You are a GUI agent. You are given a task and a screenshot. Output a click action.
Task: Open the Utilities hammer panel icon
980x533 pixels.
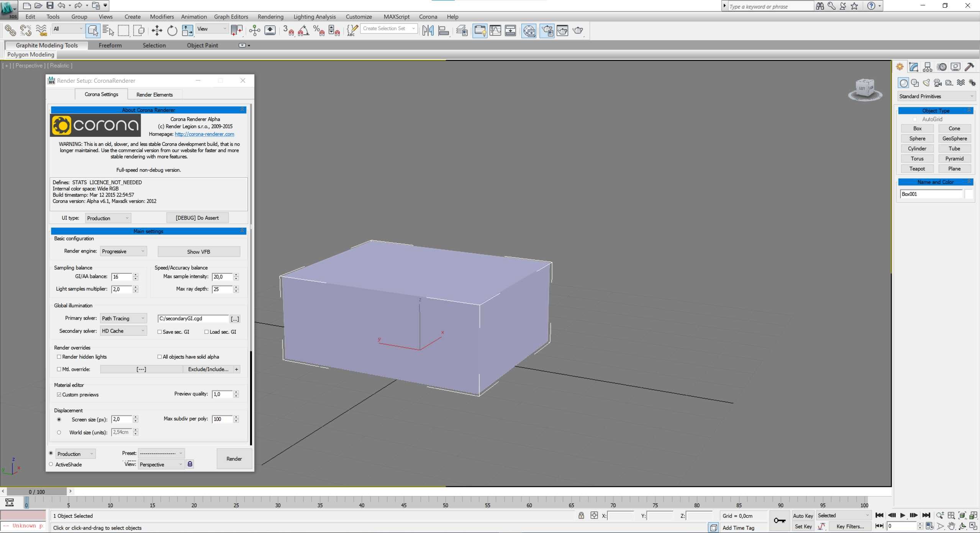(x=969, y=67)
